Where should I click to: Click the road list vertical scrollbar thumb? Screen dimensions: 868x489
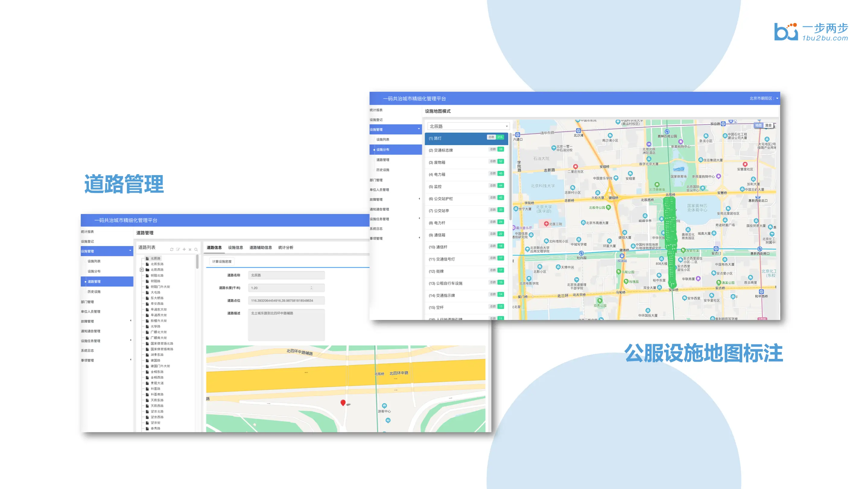pos(197,262)
